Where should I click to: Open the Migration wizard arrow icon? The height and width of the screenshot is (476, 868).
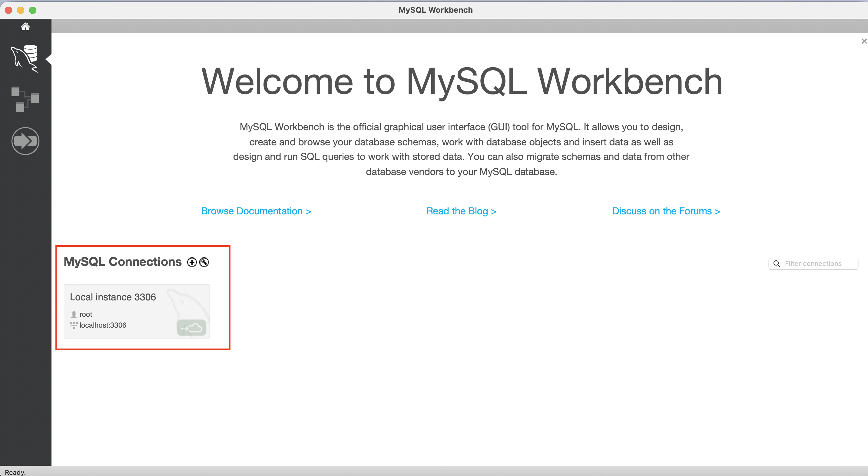point(25,141)
